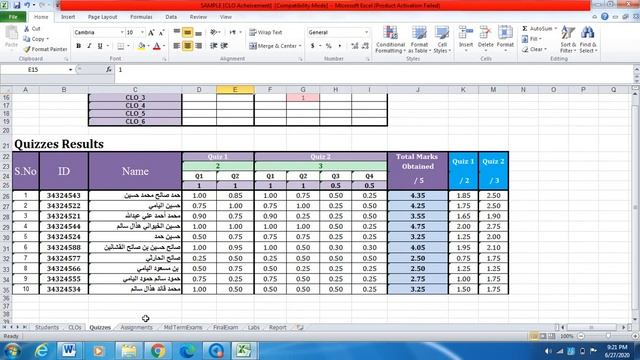Open Conditional Formatting menu
The image size is (640, 360).
(x=390, y=40)
